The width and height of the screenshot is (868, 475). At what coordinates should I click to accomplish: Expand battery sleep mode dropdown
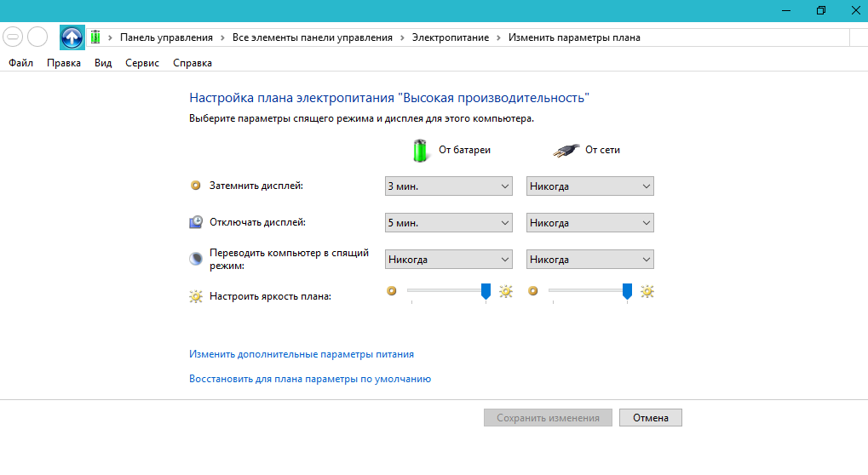pyautogui.click(x=448, y=260)
